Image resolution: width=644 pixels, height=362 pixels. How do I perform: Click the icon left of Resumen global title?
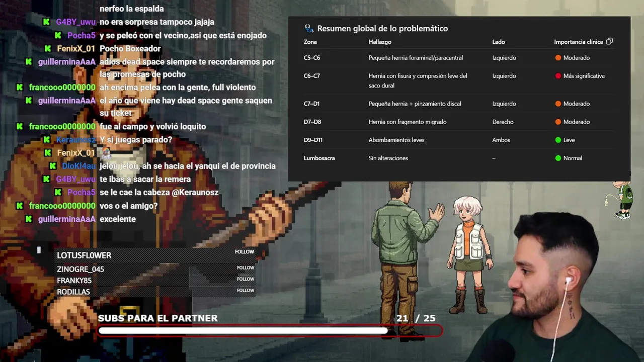[309, 28]
